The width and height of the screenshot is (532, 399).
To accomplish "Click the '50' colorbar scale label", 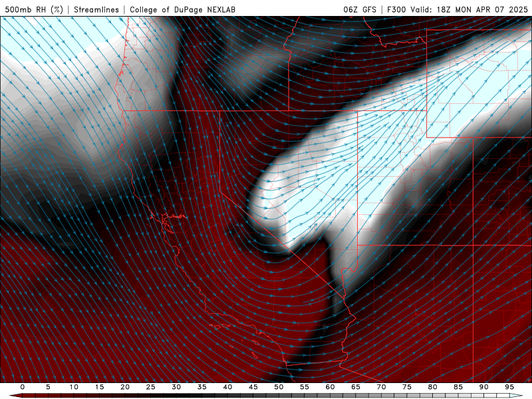I will 279,387.
